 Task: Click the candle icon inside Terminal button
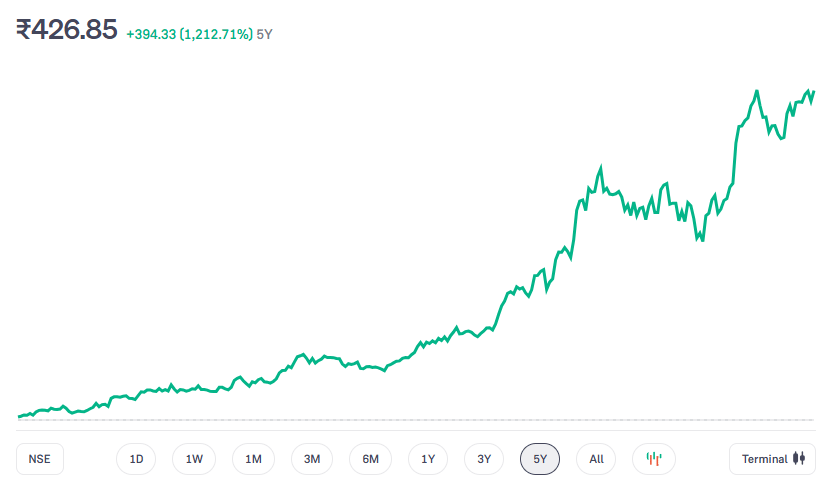[x=798, y=459]
